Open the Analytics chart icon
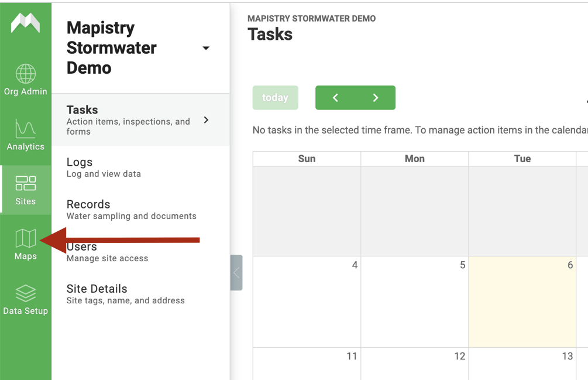 coord(25,129)
